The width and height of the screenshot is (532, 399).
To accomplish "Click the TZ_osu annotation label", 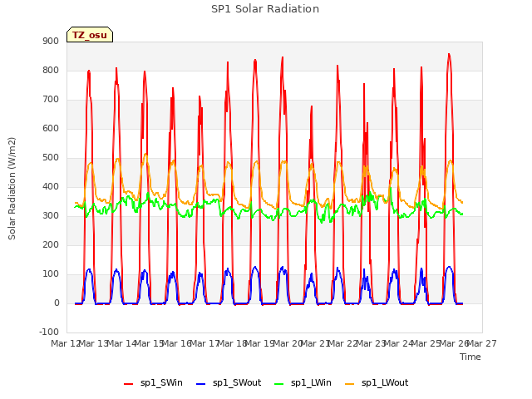I will (90, 35).
